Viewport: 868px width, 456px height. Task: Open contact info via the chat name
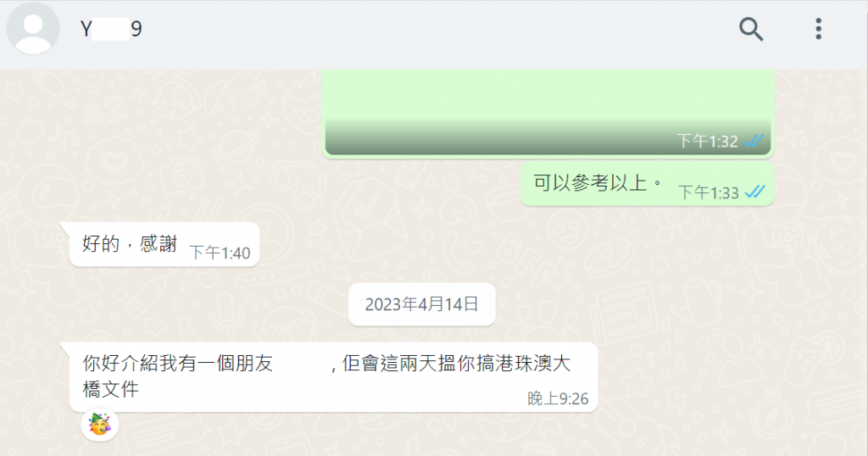pyautogui.click(x=111, y=29)
